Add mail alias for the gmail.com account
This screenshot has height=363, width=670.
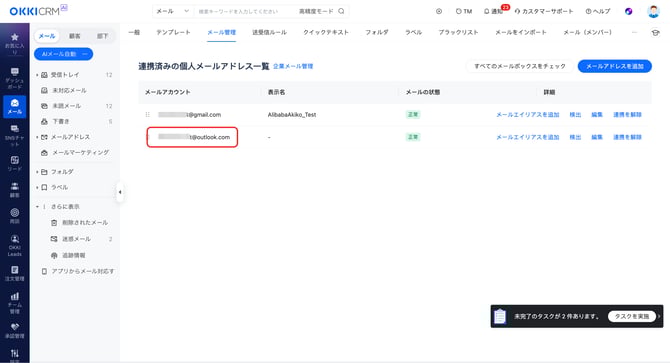coord(528,114)
